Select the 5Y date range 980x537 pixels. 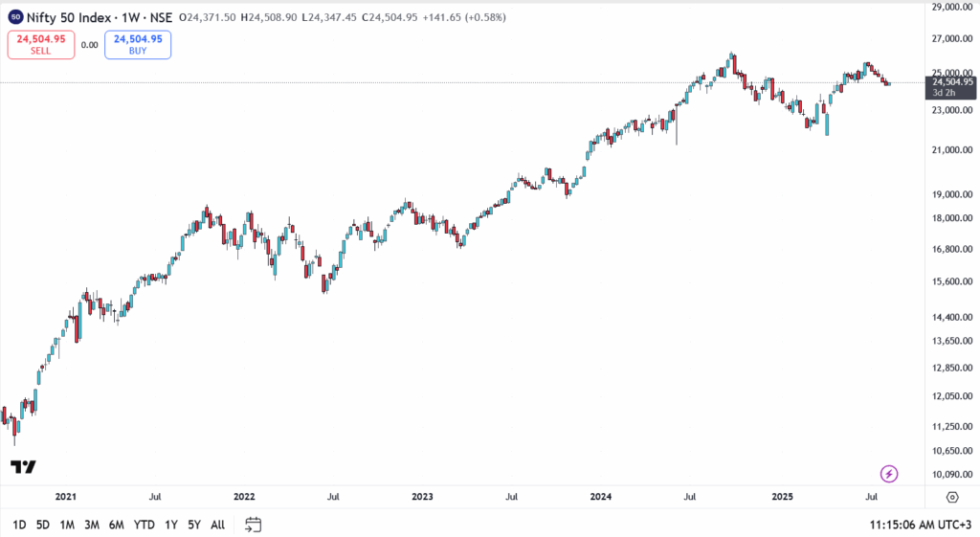tap(194, 525)
